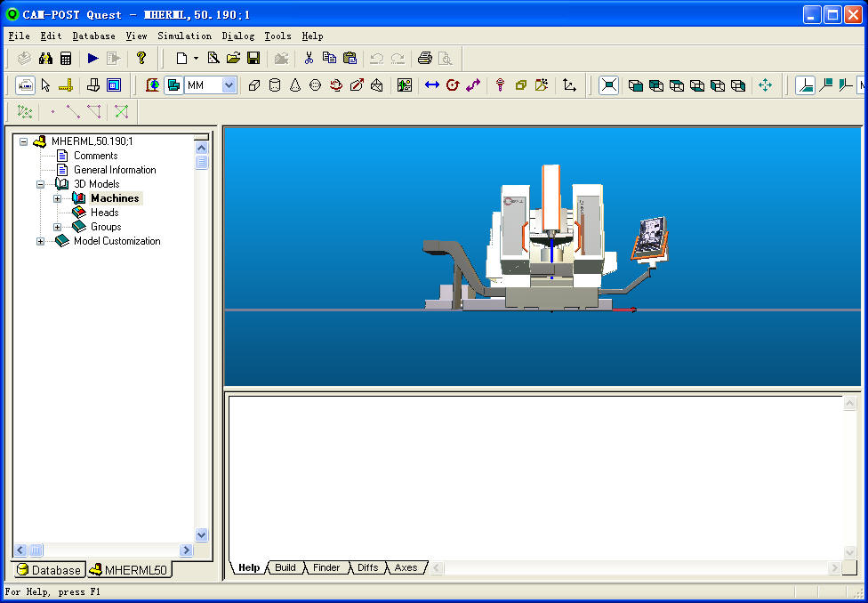Click the yellow question mark help icon
The height and width of the screenshot is (603, 868).
click(x=141, y=58)
